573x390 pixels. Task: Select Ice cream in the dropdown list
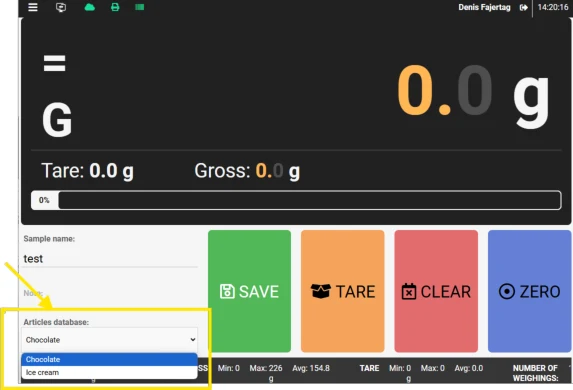point(110,372)
